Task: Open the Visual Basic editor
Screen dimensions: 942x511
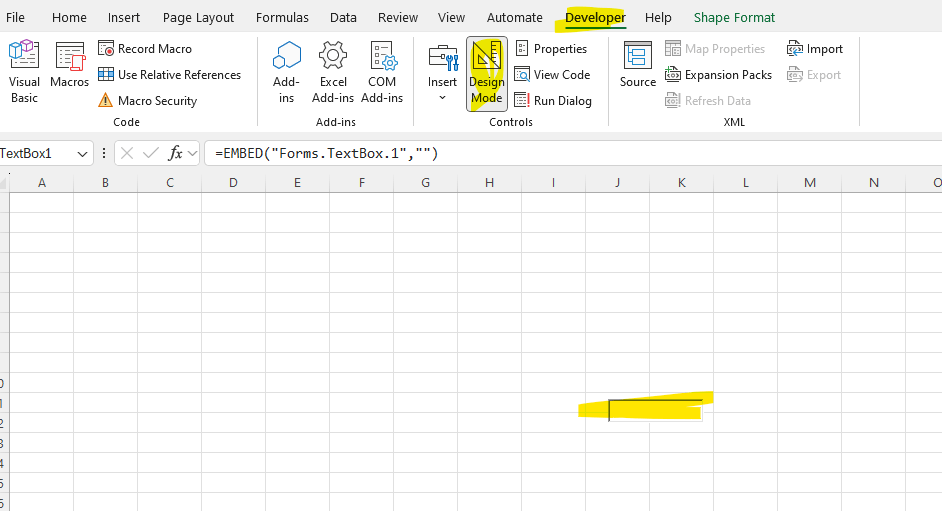Action: click(x=24, y=72)
